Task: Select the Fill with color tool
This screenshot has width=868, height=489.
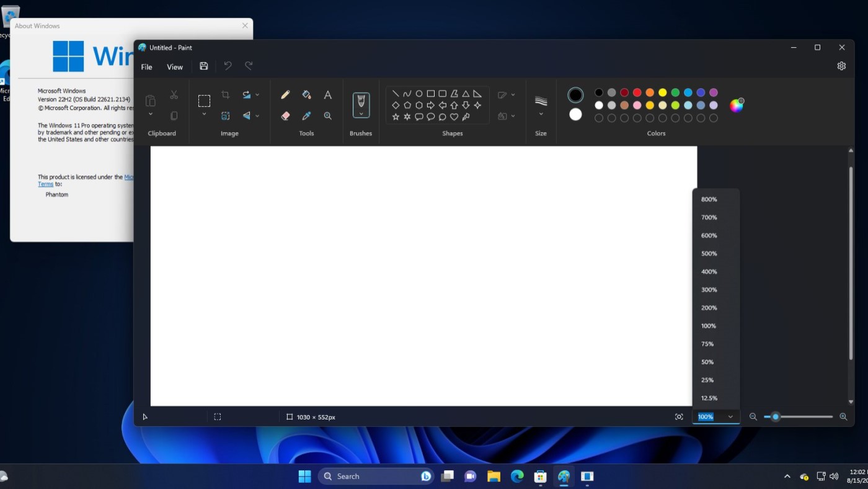Action: tap(306, 94)
